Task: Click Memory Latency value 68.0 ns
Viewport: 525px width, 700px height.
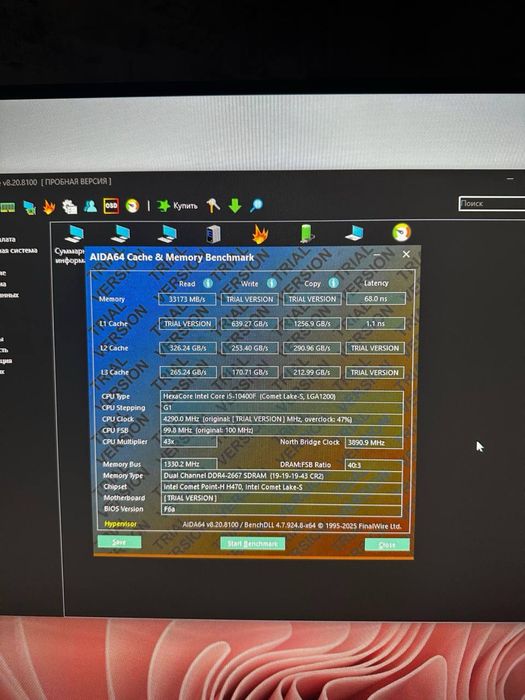Action: click(x=375, y=298)
